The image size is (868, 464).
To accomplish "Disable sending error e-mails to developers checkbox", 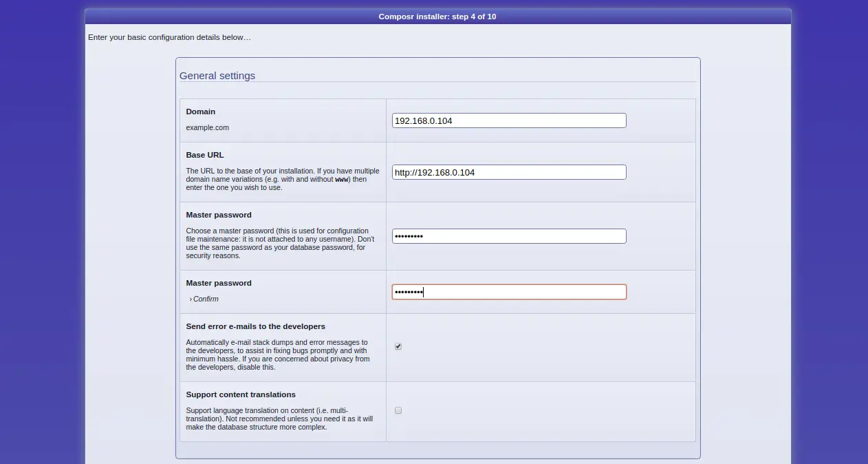I will pos(398,346).
